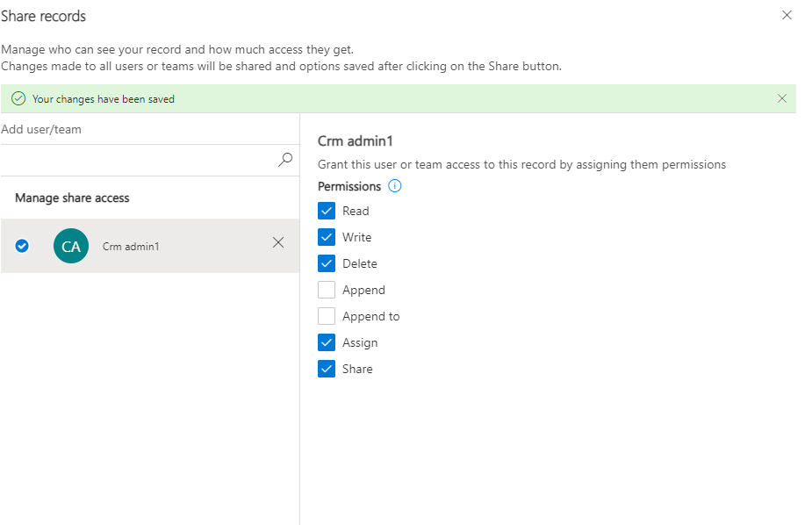
Task: Toggle the selection circle beside Crm admin1
Action: point(23,246)
